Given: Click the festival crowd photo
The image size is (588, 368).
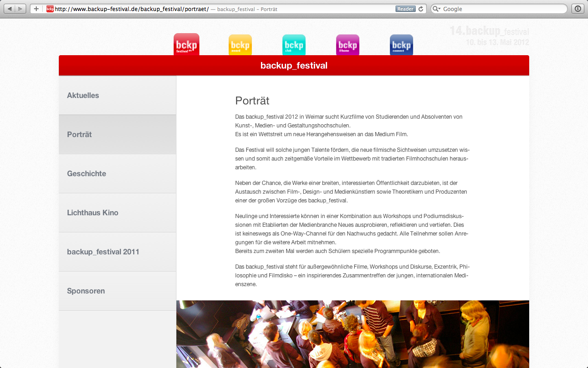Looking at the screenshot, I should [353, 334].
